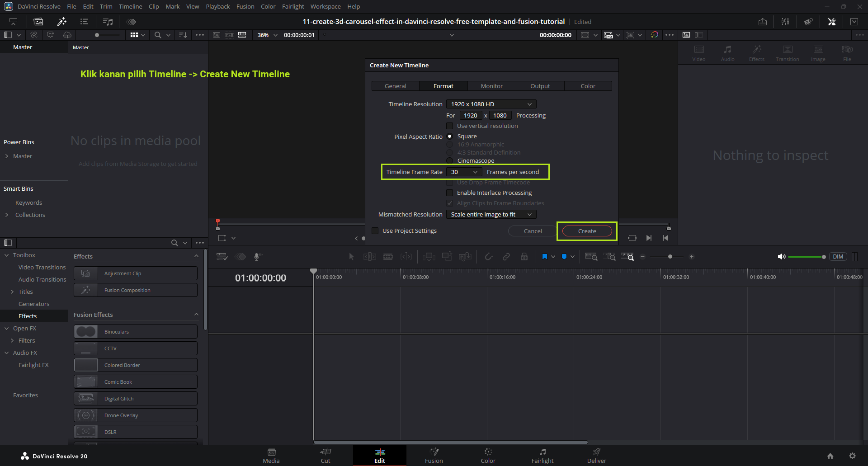Enable Use vertical resolution checkbox
The width and height of the screenshot is (868, 466).
[x=450, y=126]
